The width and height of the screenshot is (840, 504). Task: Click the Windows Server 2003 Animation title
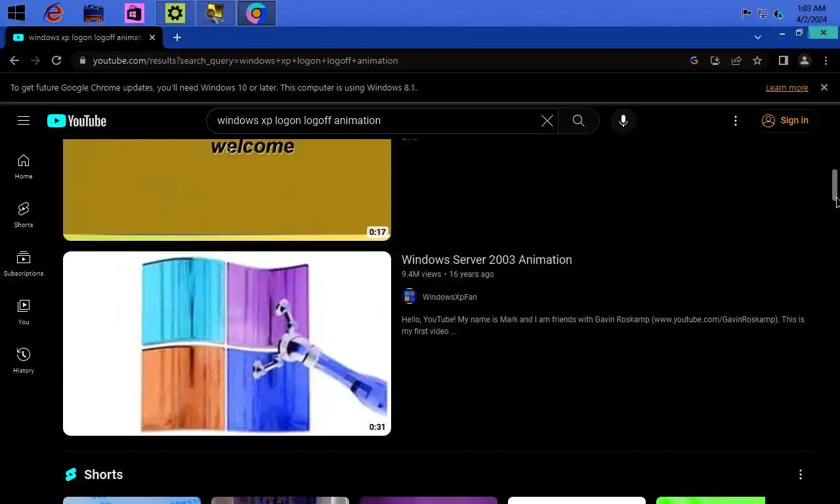click(487, 260)
